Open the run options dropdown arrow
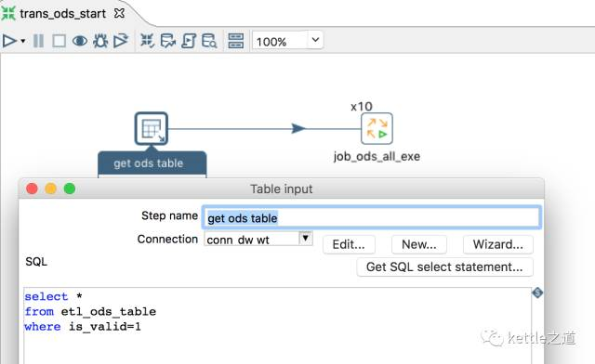This screenshot has height=364, width=595. pyautogui.click(x=23, y=41)
